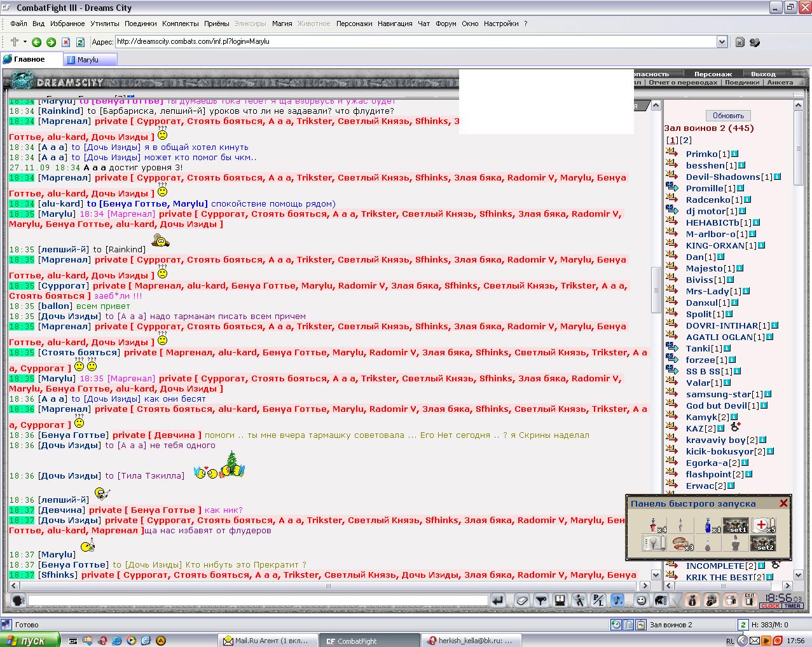The height and width of the screenshot is (647, 812).
Task: Open the smiley emoticons picker
Action: (641, 600)
